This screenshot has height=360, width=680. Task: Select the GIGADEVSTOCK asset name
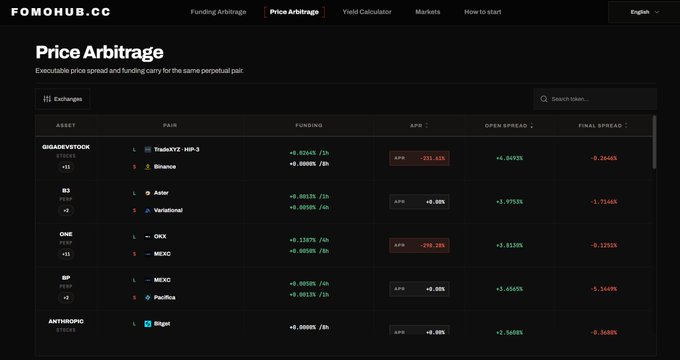coord(66,147)
